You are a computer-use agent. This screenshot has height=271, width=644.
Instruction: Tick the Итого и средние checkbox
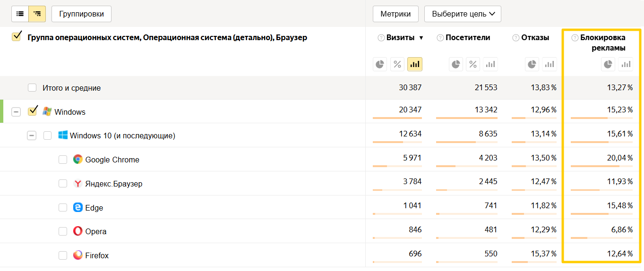[32, 88]
